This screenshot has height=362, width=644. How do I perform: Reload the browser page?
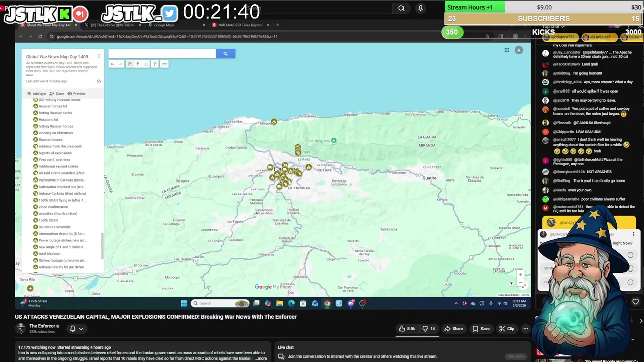click(x=40, y=36)
